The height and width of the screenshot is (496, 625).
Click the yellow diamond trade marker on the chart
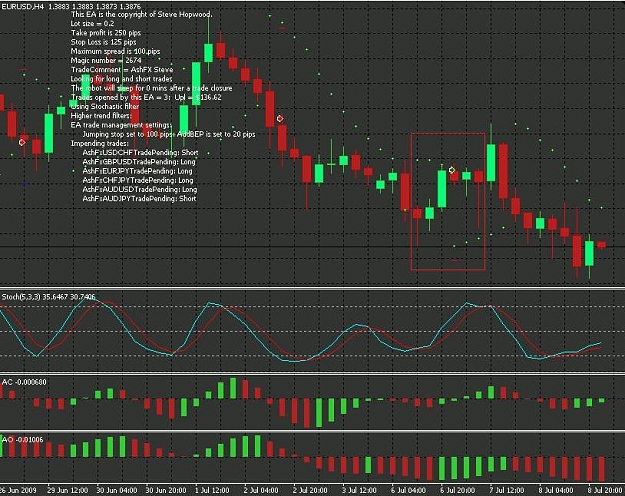[452, 170]
